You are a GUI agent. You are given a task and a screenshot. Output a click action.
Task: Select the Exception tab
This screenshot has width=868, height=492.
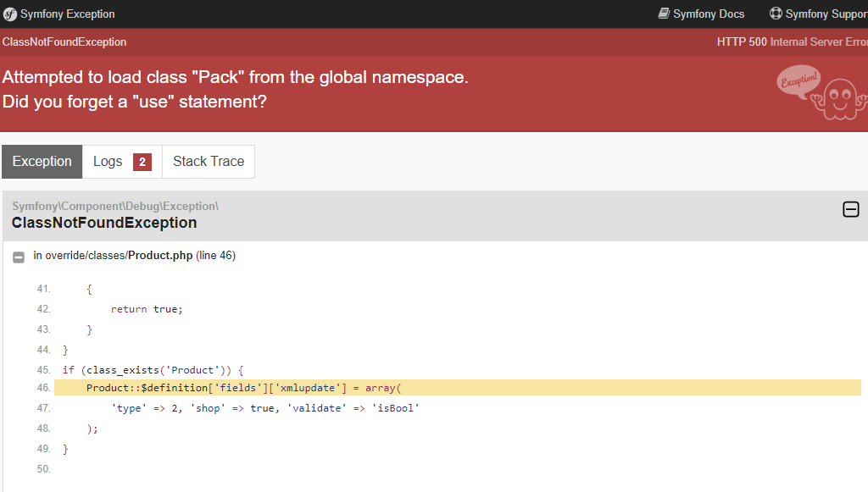tap(42, 162)
